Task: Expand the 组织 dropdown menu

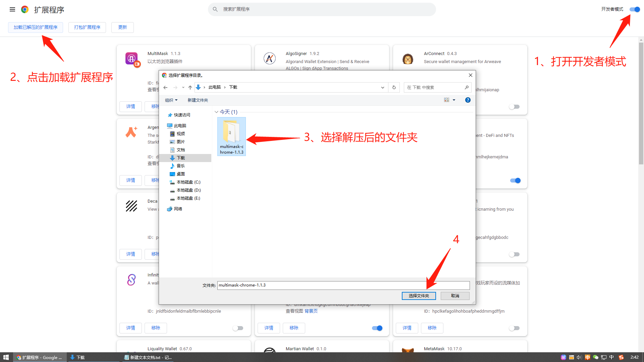Action: pos(171,100)
